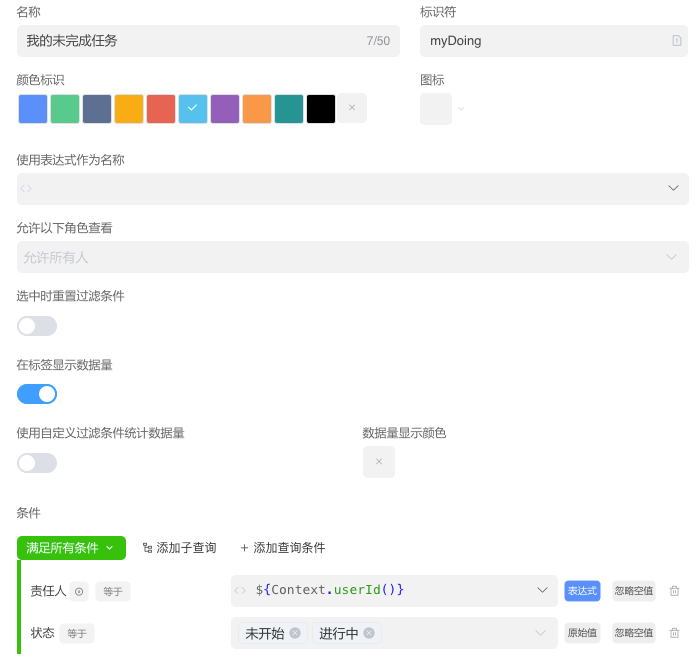Screen dimensions: 698x663
Task: Select the purple color swatch
Action: coord(225,108)
